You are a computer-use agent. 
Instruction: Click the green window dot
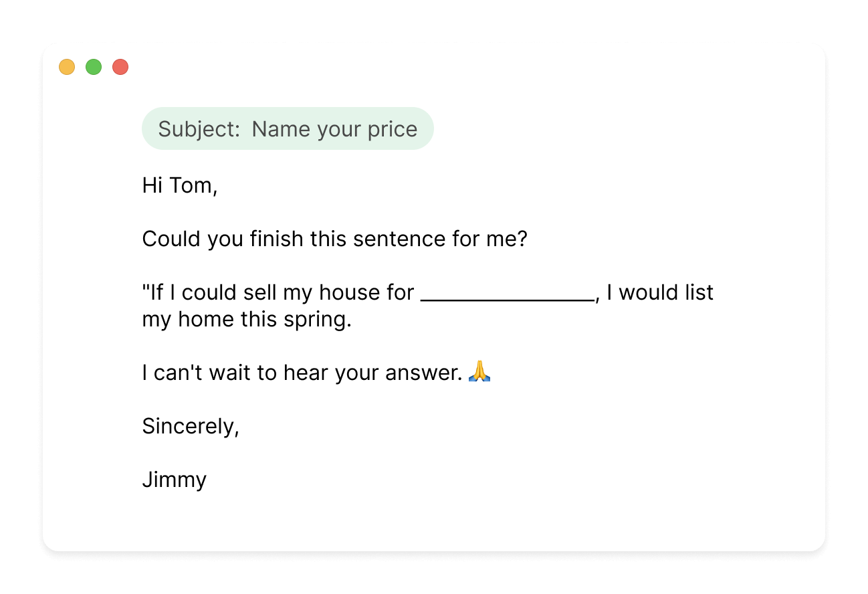(94, 67)
